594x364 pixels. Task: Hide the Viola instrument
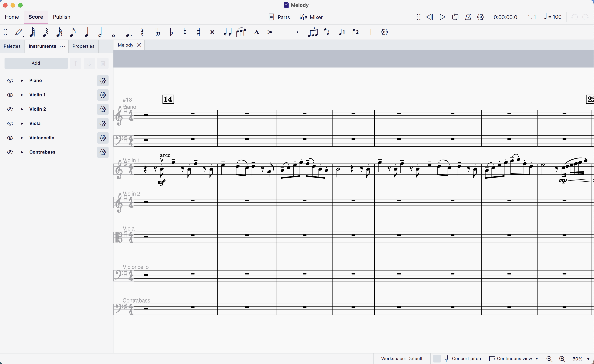(x=10, y=124)
